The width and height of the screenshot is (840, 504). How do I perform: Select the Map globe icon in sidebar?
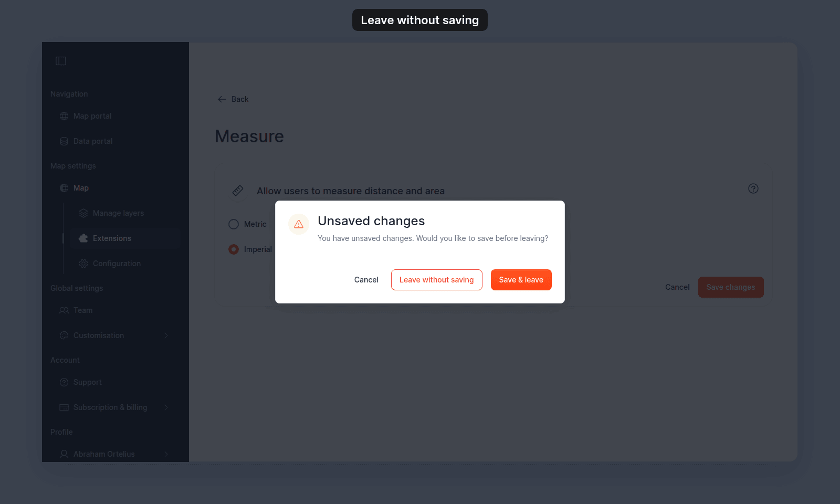(x=64, y=188)
